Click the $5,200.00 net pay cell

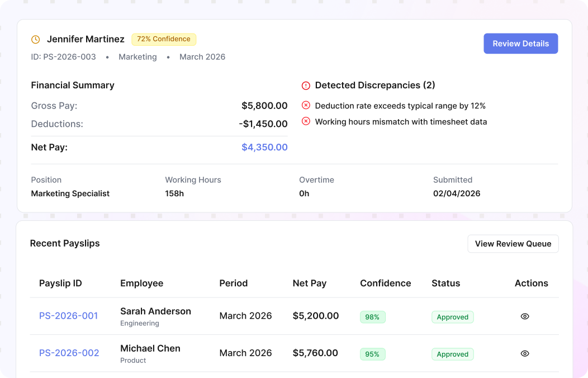point(316,316)
